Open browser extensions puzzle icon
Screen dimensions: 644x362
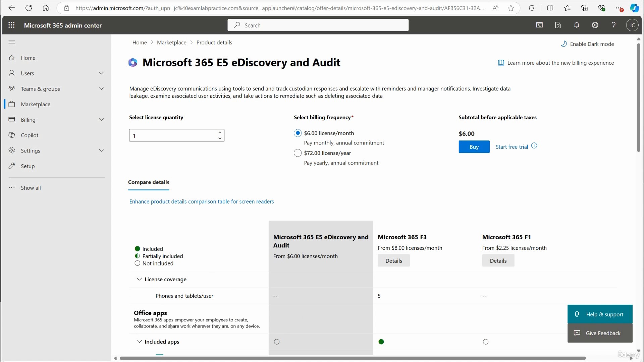point(532,8)
